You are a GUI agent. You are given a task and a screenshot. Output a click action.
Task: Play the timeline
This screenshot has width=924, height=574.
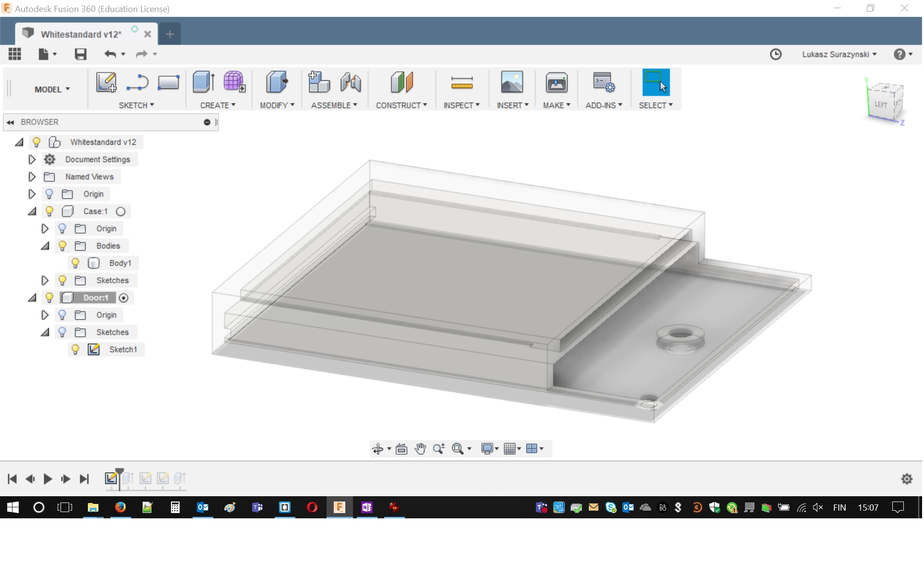coord(48,479)
